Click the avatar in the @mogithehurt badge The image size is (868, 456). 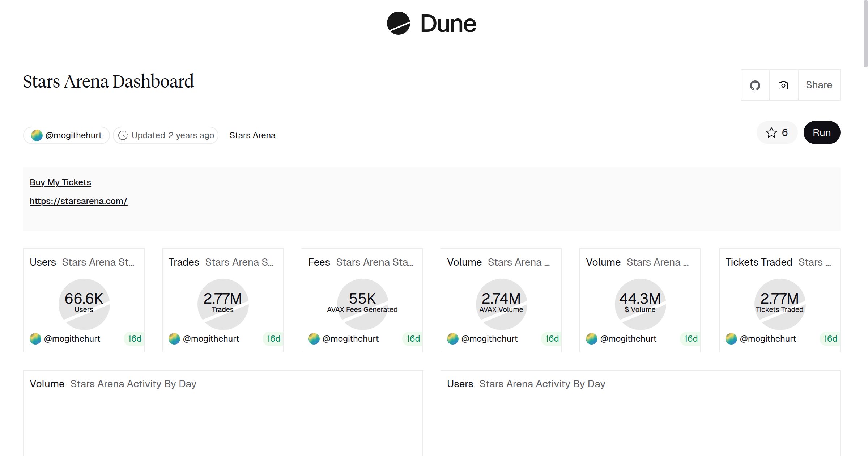(x=37, y=135)
